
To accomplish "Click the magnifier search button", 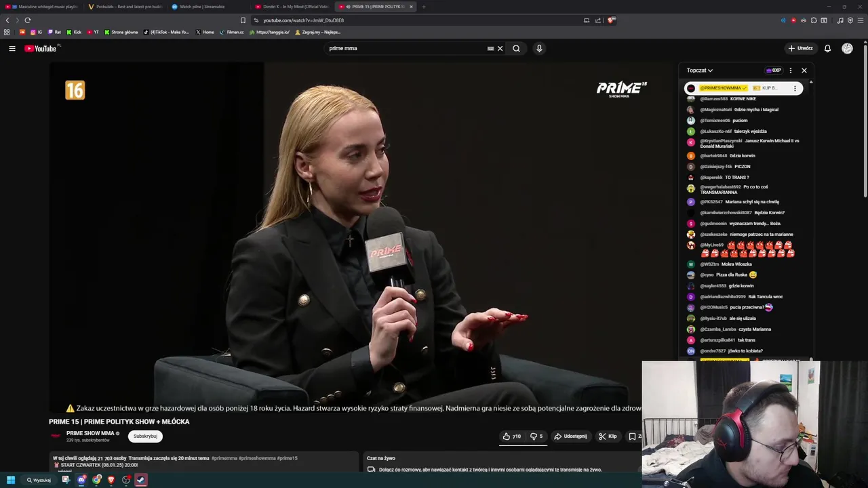I will click(516, 48).
